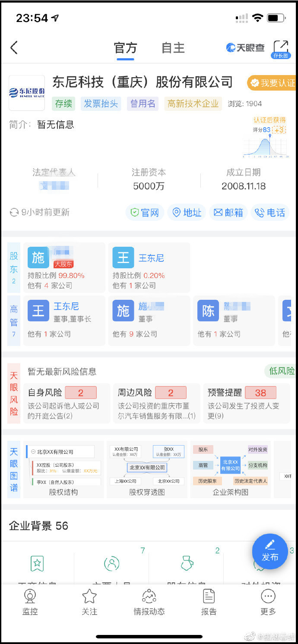
Task: Open executive 王东尼 董事长 card
Action: pos(64,320)
